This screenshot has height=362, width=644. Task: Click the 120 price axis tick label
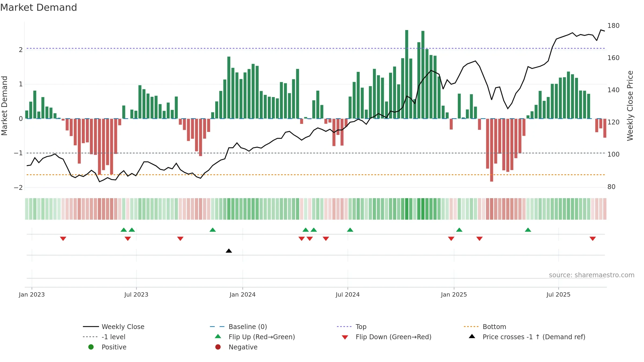pyautogui.click(x=613, y=122)
